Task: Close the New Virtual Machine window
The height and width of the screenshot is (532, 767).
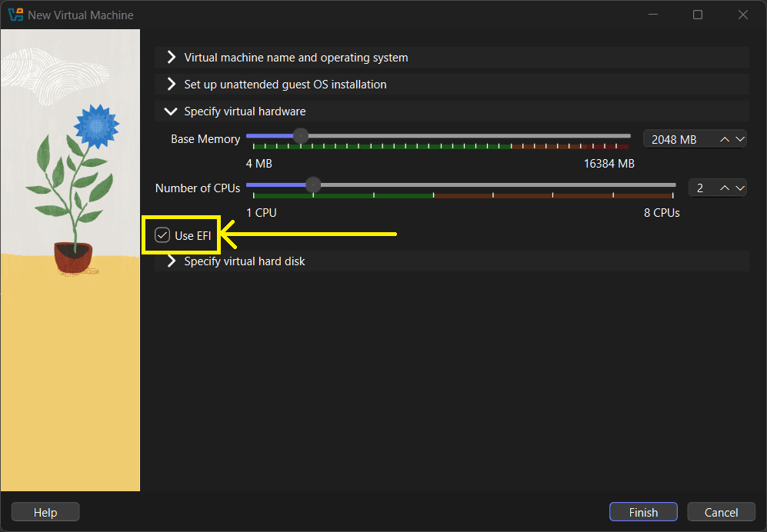Action: (x=743, y=15)
